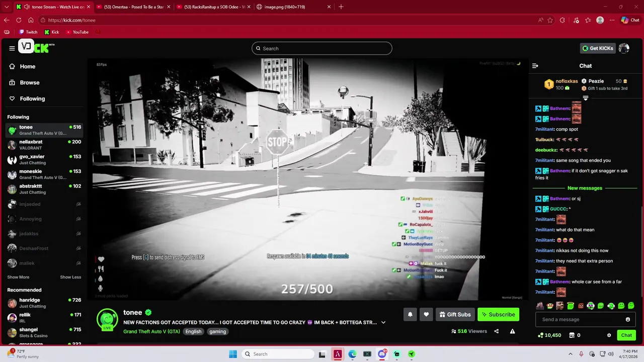Open shangel Slots & Casino channel

pyautogui.click(x=44, y=332)
